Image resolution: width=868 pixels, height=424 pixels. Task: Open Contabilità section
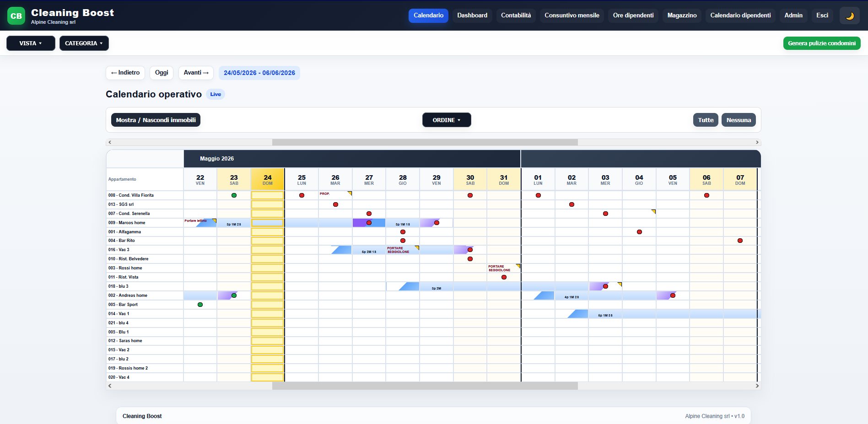516,16
